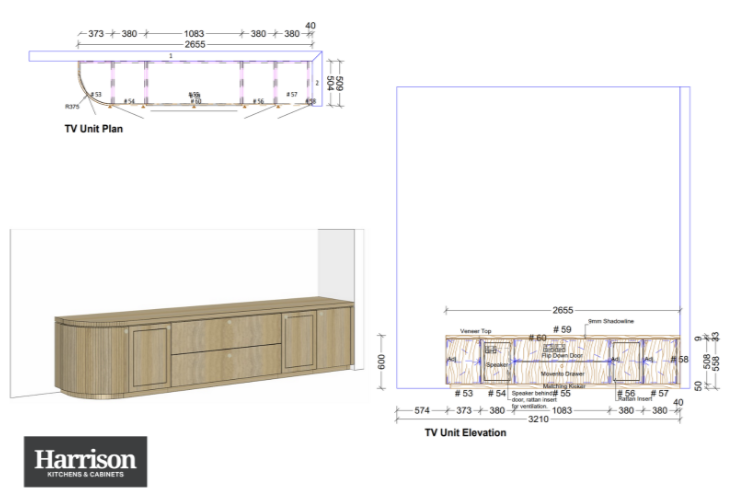Click the 2655 overall dimension in the plan
Image resolution: width=734 pixels, height=496 pixels.
(195, 44)
